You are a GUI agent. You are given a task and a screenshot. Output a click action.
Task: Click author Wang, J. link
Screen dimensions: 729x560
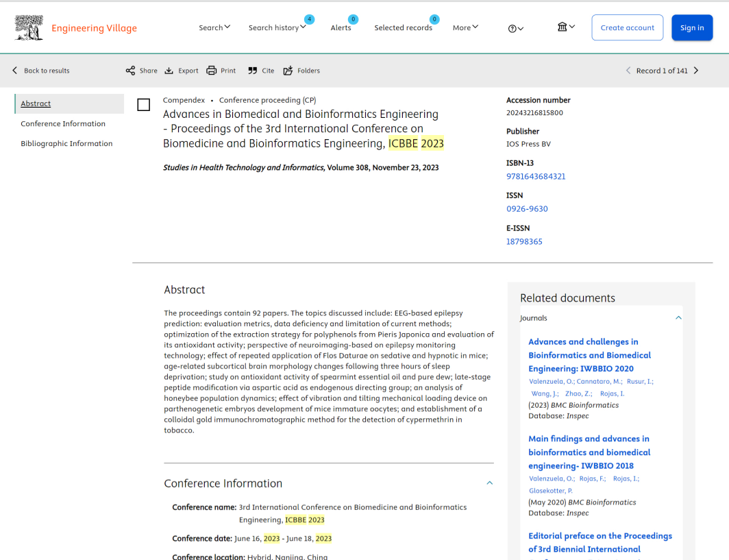[545, 393]
